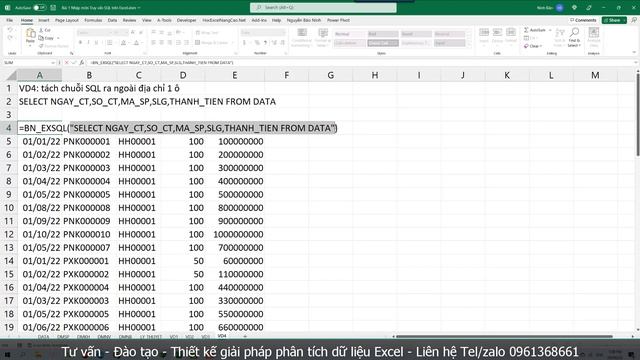This screenshot has height=360, width=640.
Task: Click the Redo arrow icon
Action: tap(10, 38)
